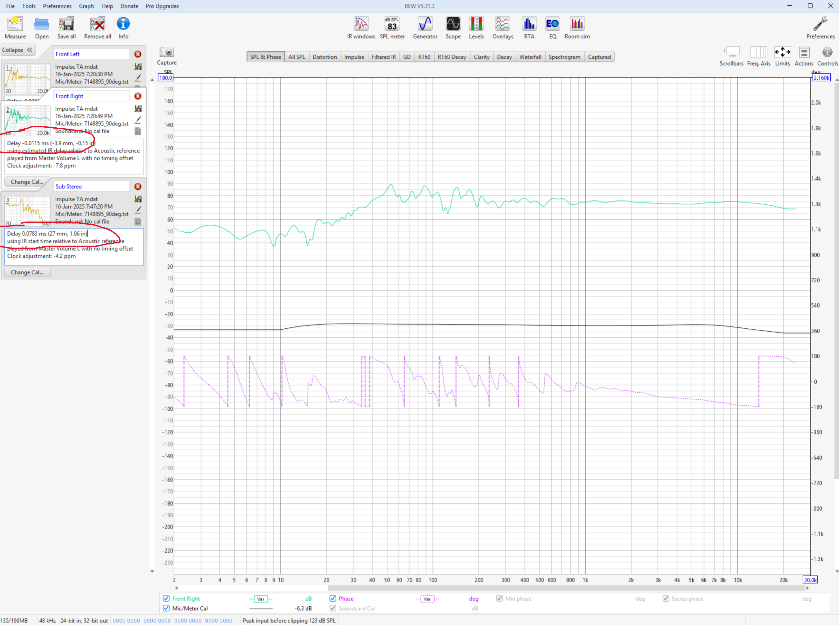Toggle the Soundcard Cal checkbox
The height and width of the screenshot is (625, 840).
pyautogui.click(x=332, y=608)
